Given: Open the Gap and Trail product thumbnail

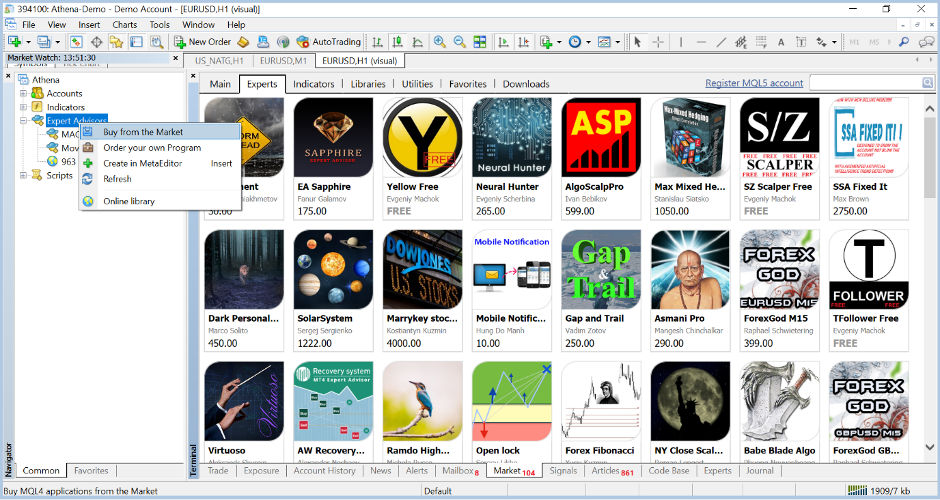Looking at the screenshot, I should pos(601,269).
